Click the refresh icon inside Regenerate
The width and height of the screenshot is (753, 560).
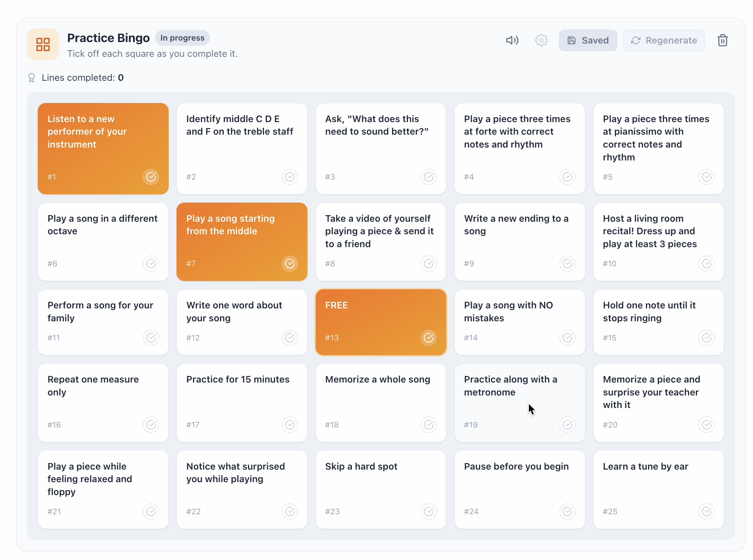click(x=636, y=40)
